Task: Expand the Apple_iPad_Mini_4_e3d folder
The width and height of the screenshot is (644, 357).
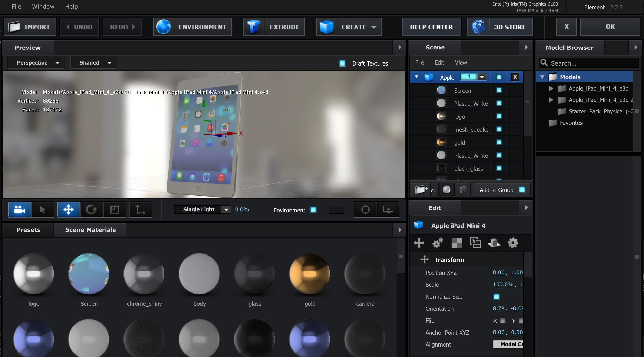Action: 551,88
